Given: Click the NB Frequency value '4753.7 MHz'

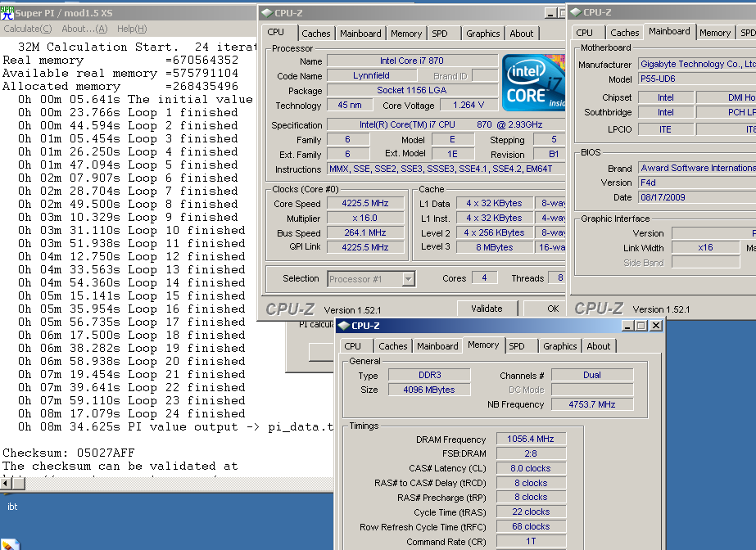Looking at the screenshot, I should (x=592, y=404).
